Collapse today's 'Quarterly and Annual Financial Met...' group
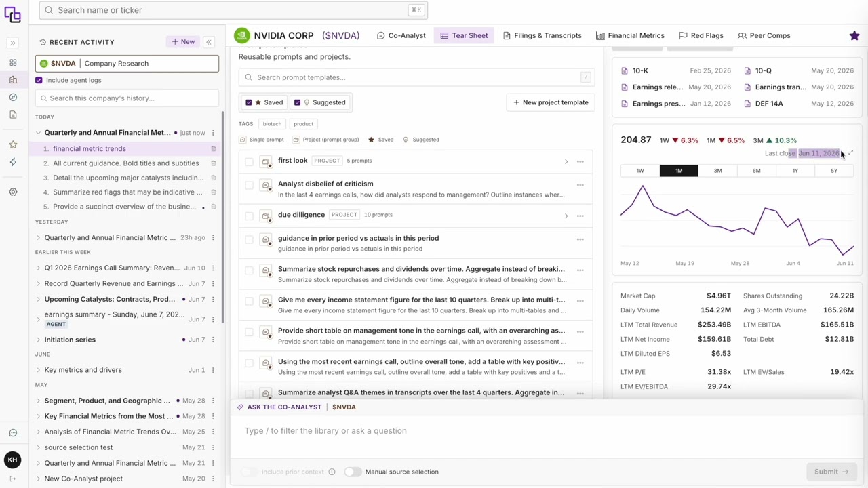This screenshot has height=488, width=868. pos(39,133)
